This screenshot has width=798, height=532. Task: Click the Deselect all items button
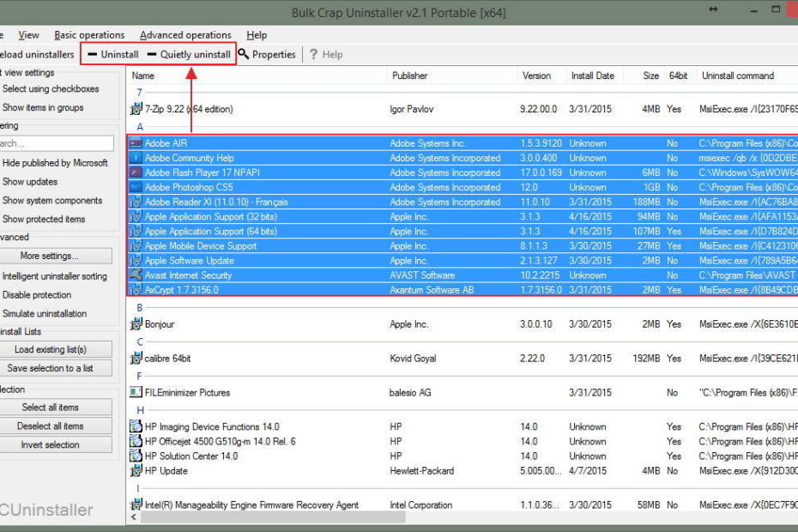[55, 426]
